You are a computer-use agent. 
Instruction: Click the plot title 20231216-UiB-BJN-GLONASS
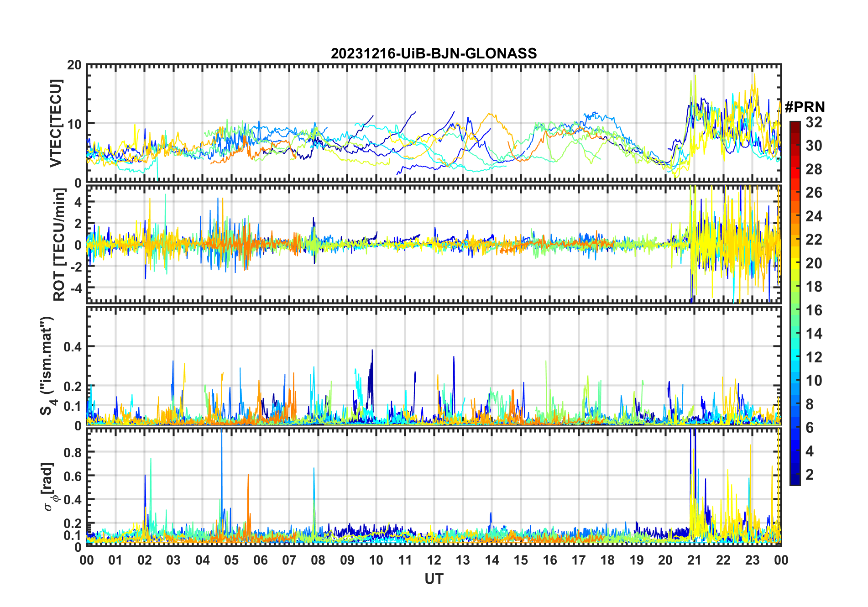click(434, 53)
